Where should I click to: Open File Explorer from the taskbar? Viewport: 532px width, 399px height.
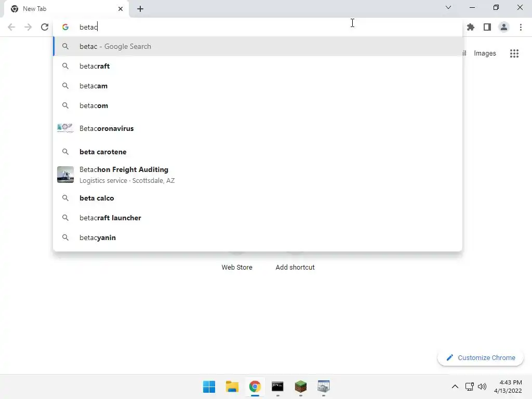(x=232, y=387)
